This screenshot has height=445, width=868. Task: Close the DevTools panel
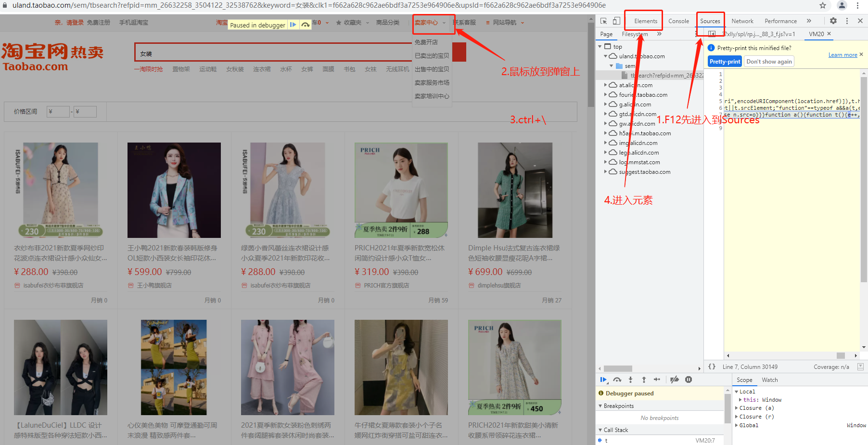click(x=860, y=21)
